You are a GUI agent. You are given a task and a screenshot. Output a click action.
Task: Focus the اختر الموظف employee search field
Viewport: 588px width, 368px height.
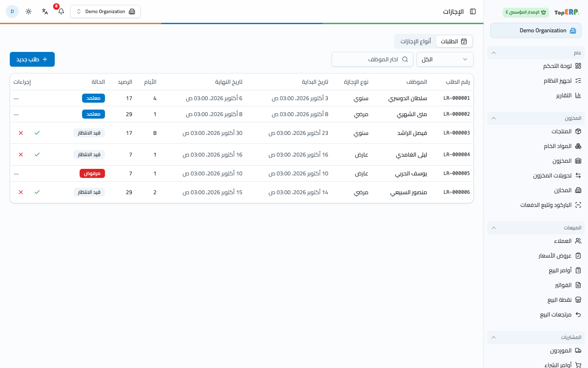[372, 59]
